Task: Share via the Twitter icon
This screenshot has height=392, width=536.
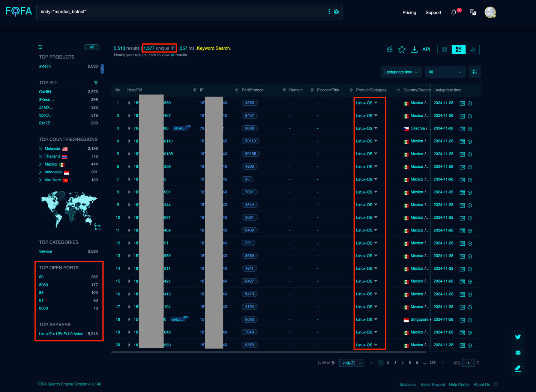Action: [x=518, y=337]
